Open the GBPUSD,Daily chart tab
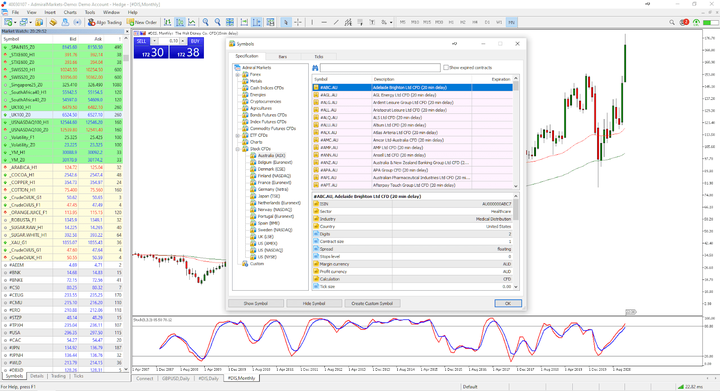 [x=175, y=378]
